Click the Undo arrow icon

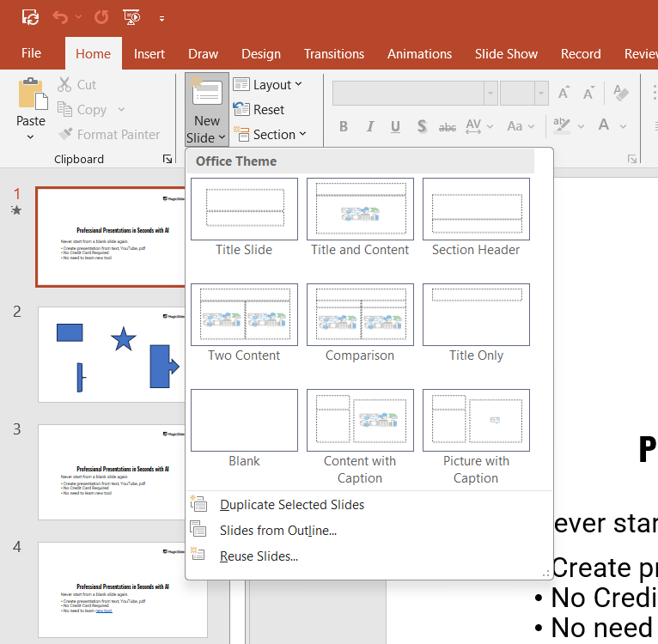click(x=60, y=16)
